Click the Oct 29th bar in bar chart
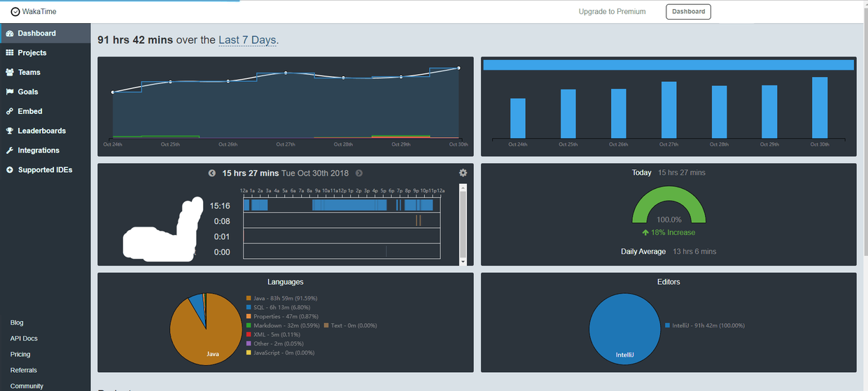The width and height of the screenshot is (868, 391). (x=769, y=112)
